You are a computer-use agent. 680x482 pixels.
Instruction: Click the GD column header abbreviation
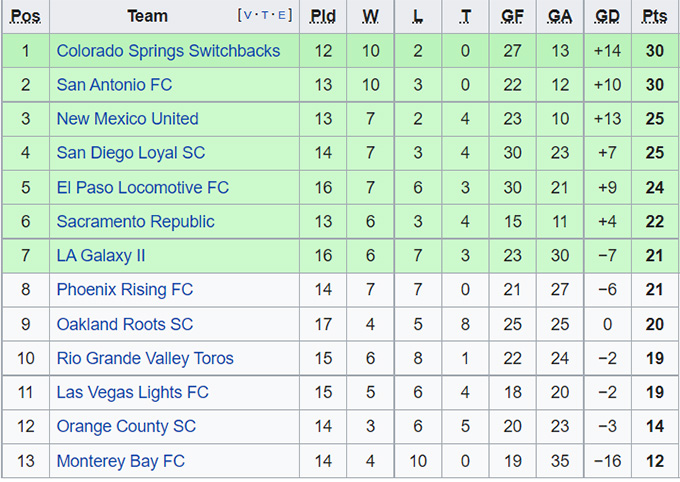[607, 16]
